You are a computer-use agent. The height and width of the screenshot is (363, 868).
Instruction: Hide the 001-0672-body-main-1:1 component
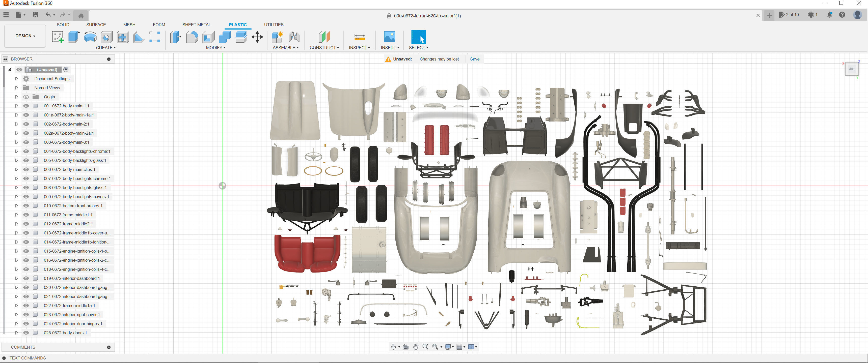(26, 106)
